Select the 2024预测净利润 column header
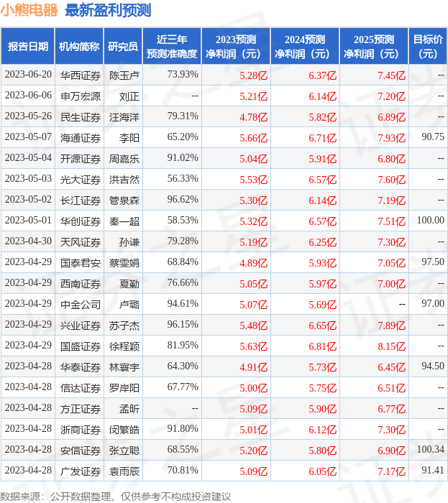 click(305, 46)
